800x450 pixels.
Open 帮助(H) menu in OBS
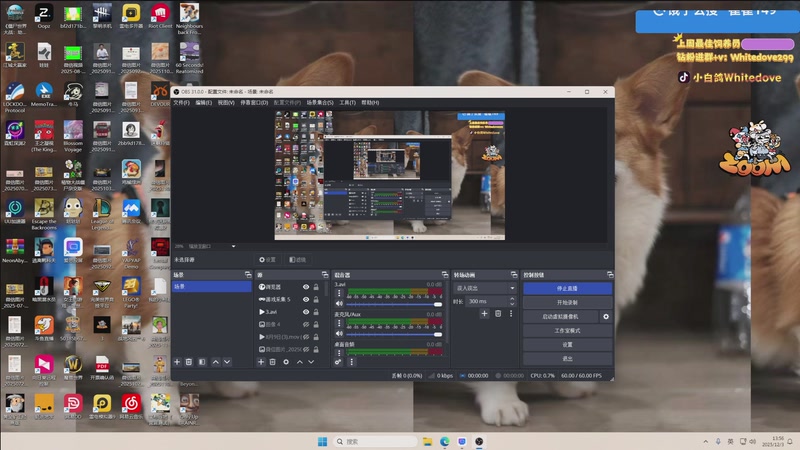point(370,103)
